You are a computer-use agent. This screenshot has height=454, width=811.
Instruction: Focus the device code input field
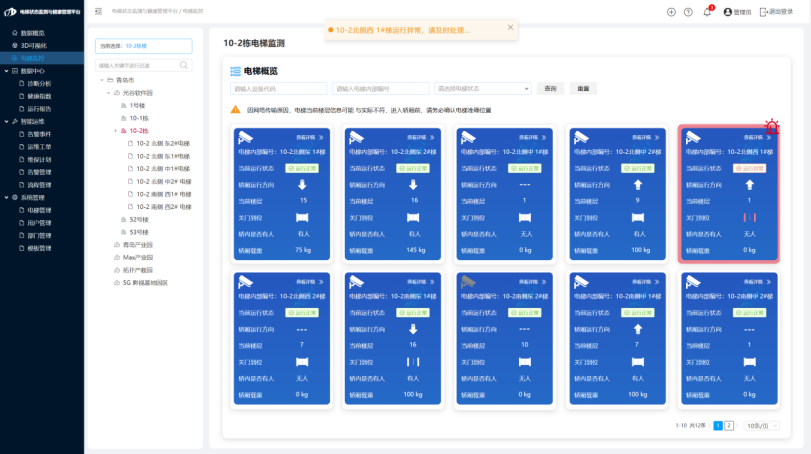(x=279, y=88)
